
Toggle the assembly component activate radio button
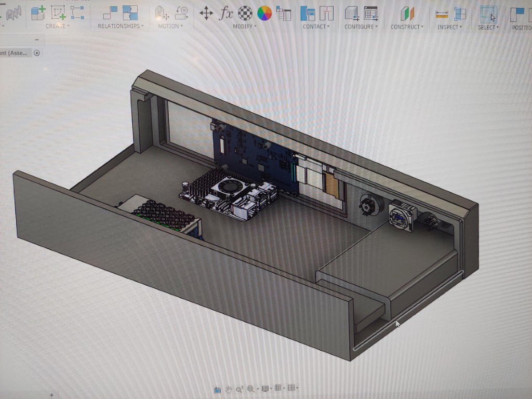37,52
